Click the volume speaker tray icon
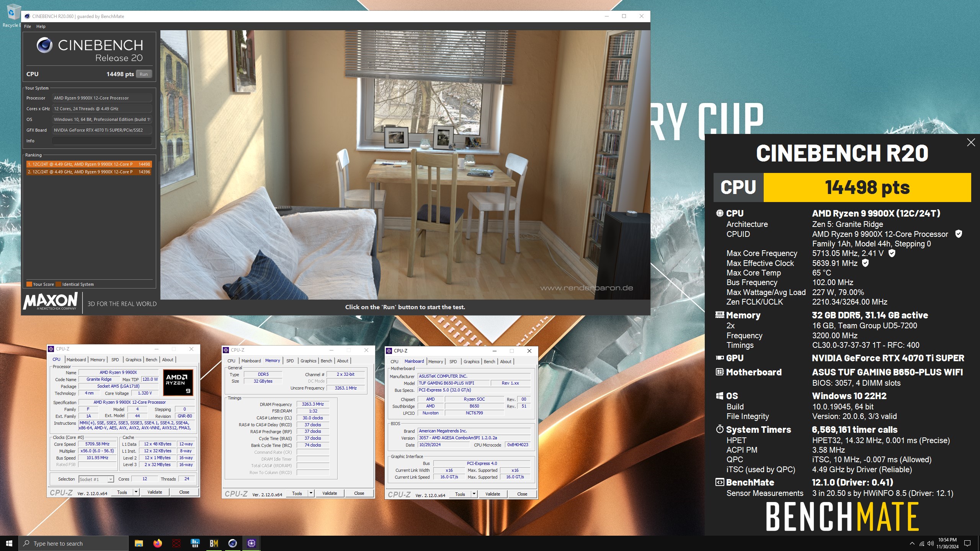Image resolution: width=980 pixels, height=551 pixels. pos(931,543)
